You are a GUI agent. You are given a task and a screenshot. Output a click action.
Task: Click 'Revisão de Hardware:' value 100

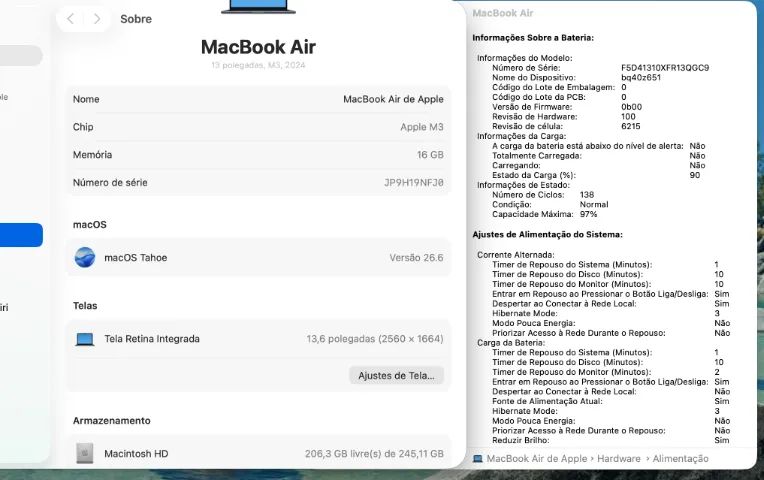(628, 116)
